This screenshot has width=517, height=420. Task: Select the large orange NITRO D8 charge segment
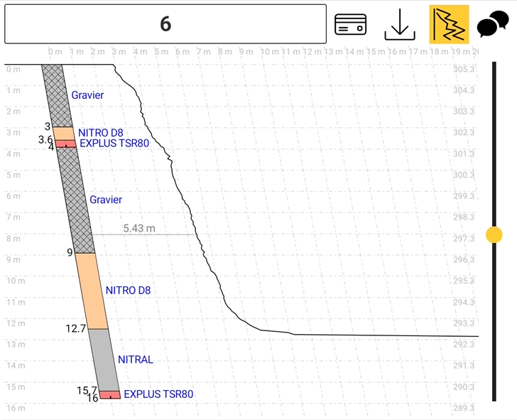point(91,291)
